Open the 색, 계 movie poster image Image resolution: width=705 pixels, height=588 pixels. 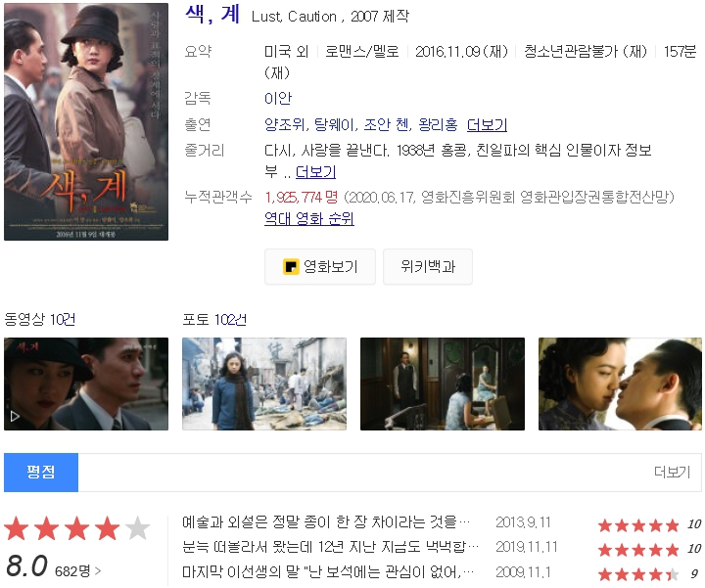[x=86, y=121]
